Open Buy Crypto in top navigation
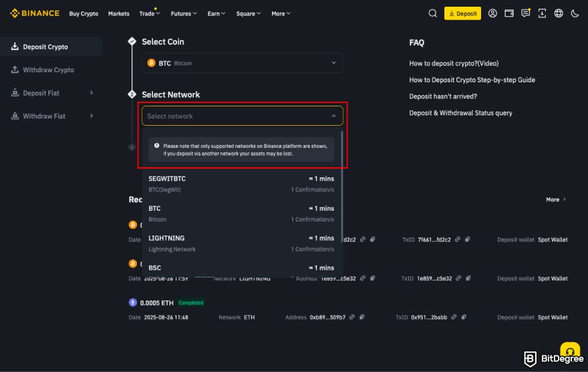The image size is (588, 372). [84, 13]
